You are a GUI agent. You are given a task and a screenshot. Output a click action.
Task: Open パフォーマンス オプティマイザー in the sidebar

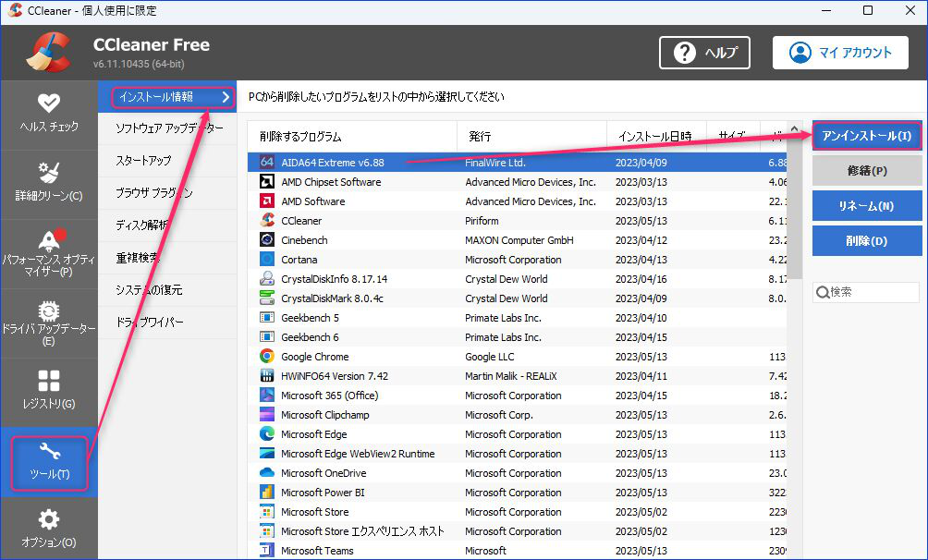click(x=49, y=253)
